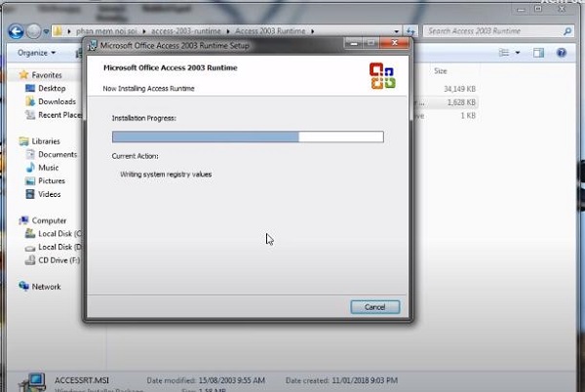Click the installation progress bar
The image size is (585, 392).
pos(248,137)
